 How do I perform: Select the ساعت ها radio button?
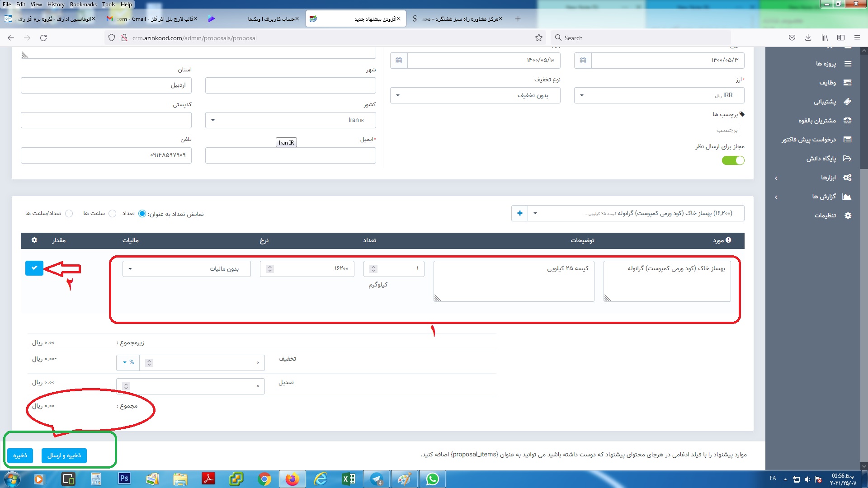(113, 214)
